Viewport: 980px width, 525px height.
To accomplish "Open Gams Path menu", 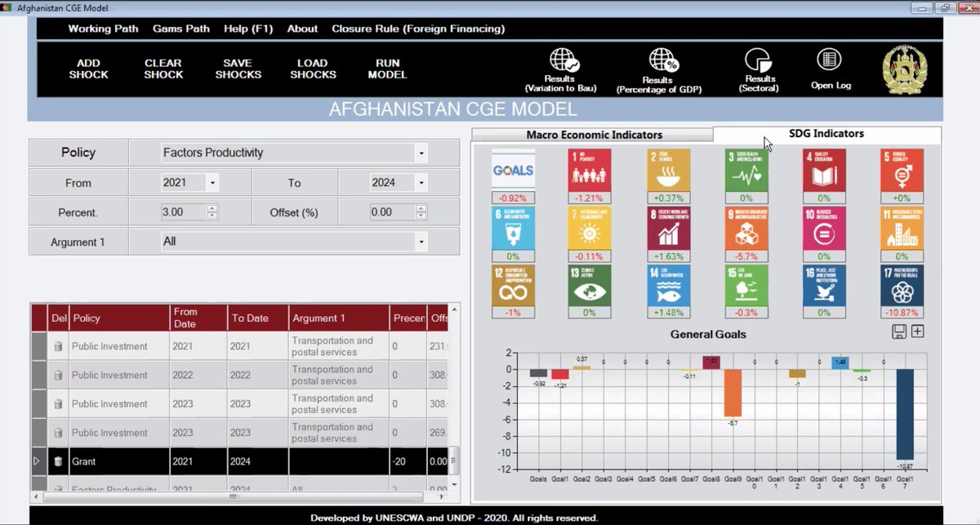I will click(x=181, y=29).
